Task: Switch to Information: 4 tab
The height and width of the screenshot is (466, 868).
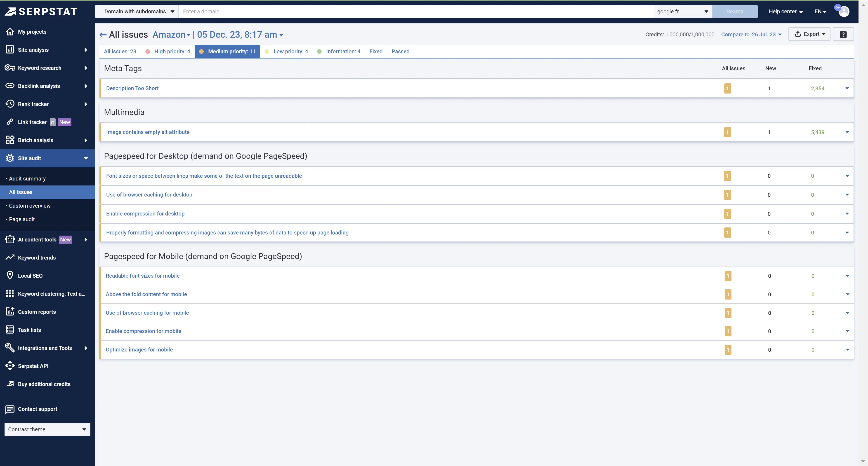Action: (x=339, y=51)
